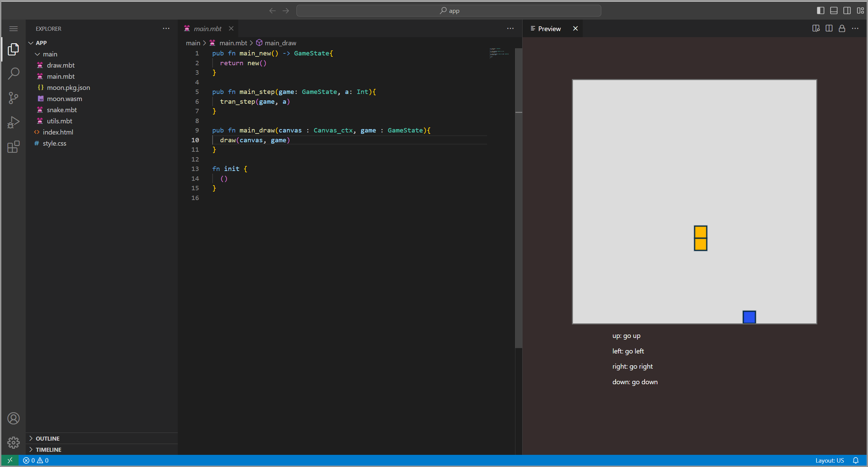This screenshot has height=467, width=868.
Task: Click the errors and warnings status indicator
Action: coord(36,460)
